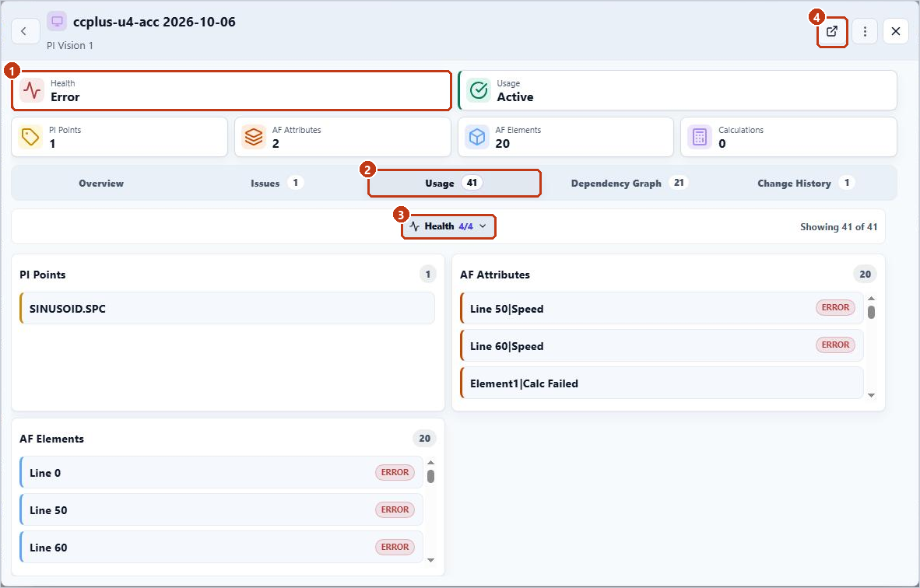920x588 pixels.
Task: Open the Line 60 element row
Action: pyautogui.click(x=221, y=548)
